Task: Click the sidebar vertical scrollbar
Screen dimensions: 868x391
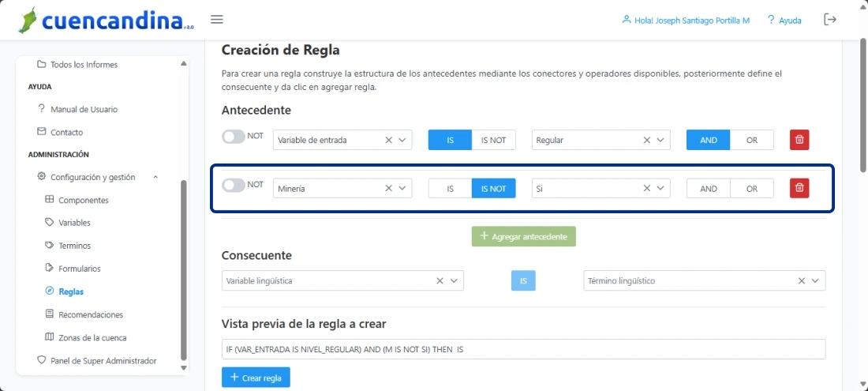Action: pyautogui.click(x=184, y=269)
